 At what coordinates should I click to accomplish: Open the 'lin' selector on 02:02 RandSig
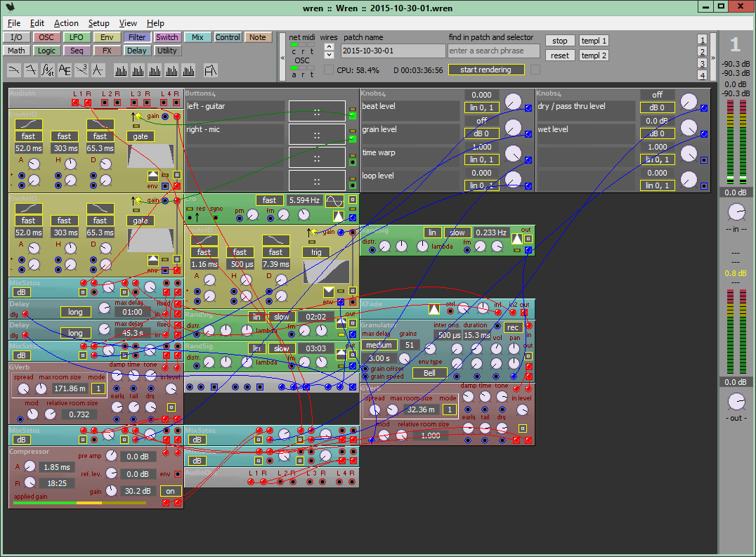point(257,317)
